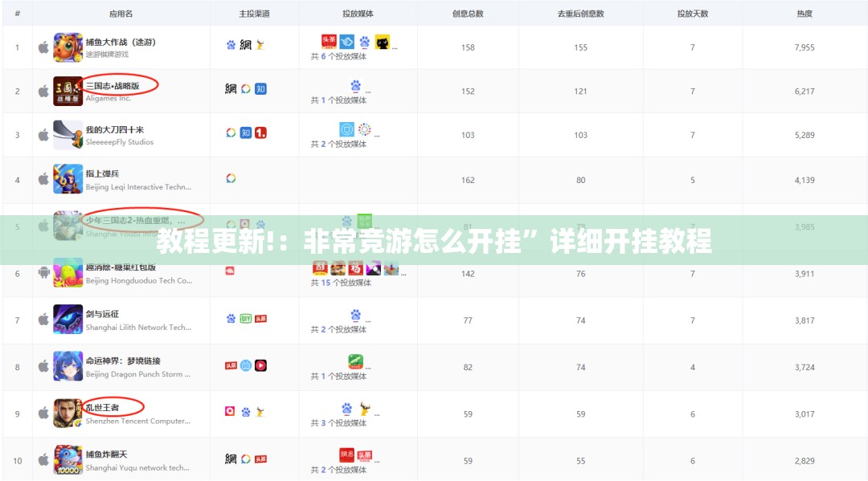
Task: Open the 剑与远征 app icon
Action: [x=68, y=320]
